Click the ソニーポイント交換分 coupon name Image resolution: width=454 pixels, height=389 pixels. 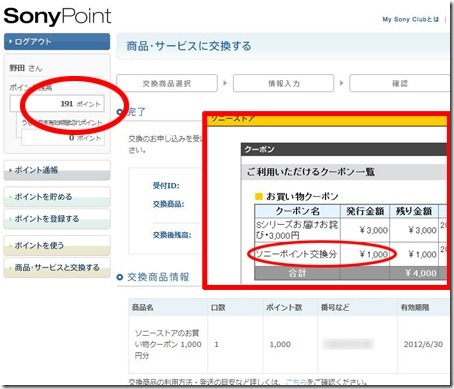[x=296, y=254]
